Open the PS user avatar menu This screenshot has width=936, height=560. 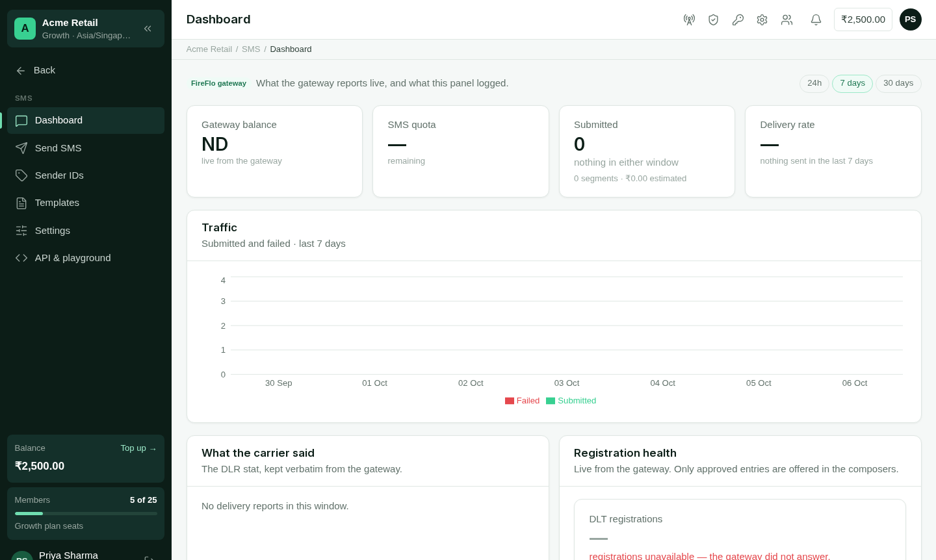[x=911, y=19]
